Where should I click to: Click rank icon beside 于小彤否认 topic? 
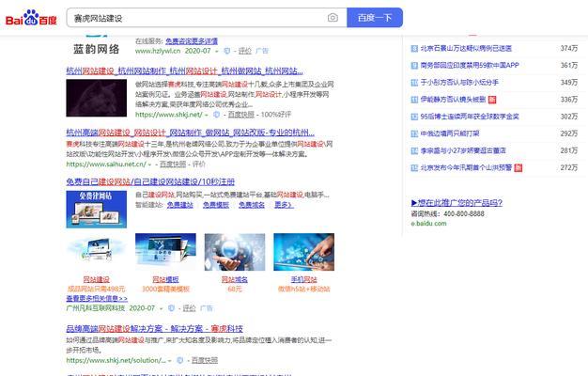point(414,83)
